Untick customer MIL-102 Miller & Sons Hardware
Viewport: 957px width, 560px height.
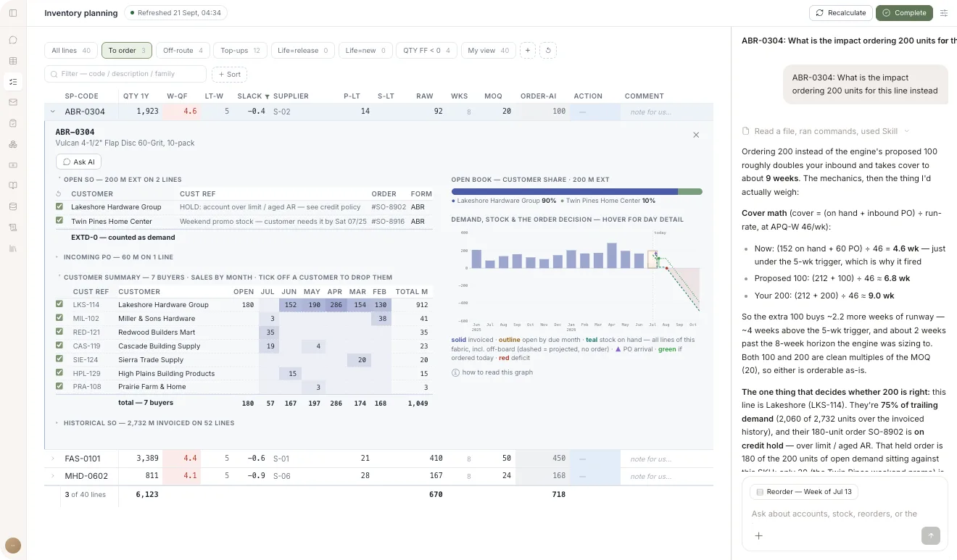pos(59,318)
